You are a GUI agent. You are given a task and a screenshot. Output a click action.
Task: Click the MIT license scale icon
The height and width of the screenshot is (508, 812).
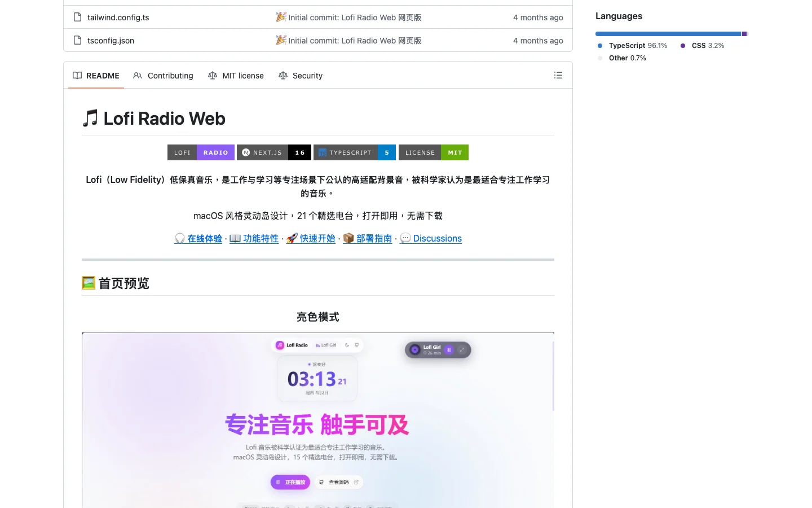click(213, 76)
